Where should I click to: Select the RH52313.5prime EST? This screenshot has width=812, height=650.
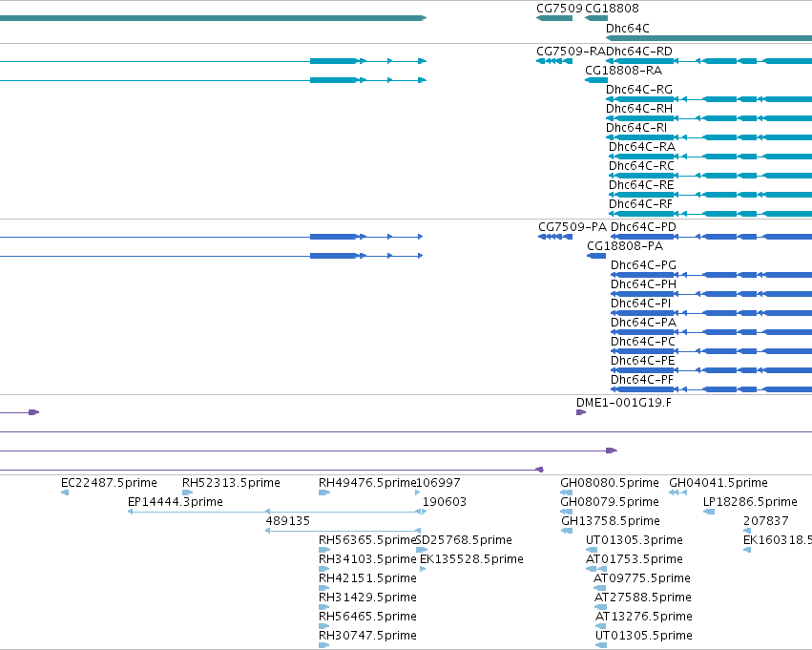[187, 493]
